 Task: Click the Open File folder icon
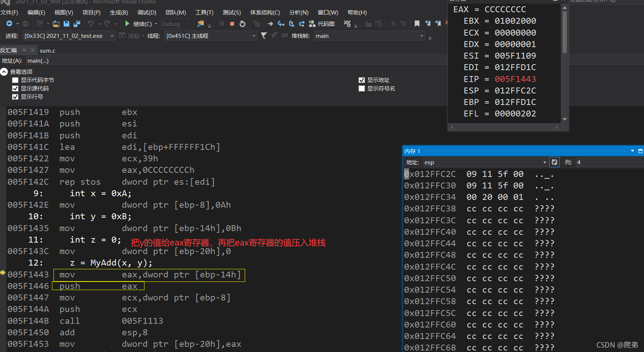(56, 24)
